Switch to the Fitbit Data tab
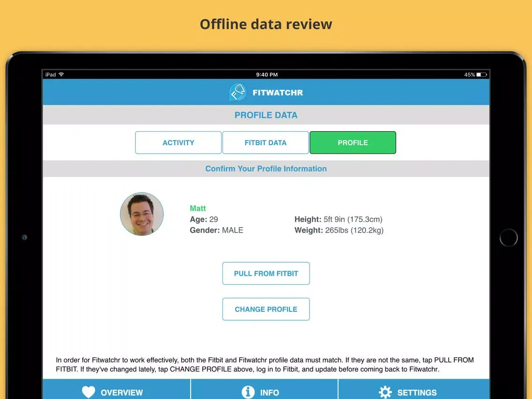This screenshot has height=399, width=532. 266,142
